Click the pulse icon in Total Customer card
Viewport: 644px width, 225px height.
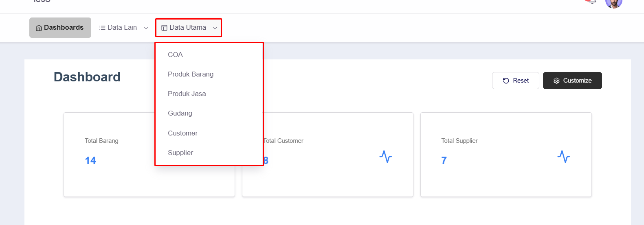click(x=385, y=157)
